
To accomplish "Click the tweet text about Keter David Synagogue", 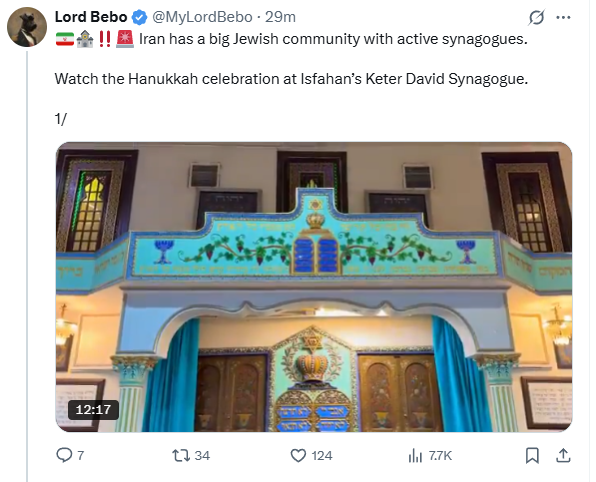I will (x=291, y=79).
